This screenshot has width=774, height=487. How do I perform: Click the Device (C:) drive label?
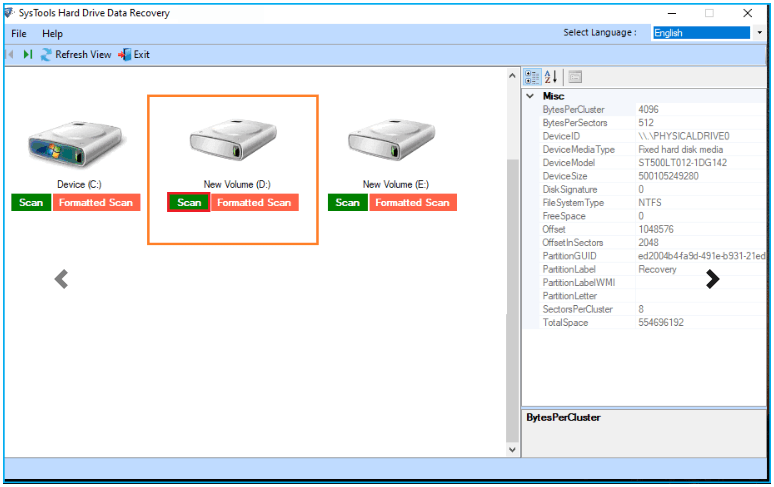click(x=79, y=185)
